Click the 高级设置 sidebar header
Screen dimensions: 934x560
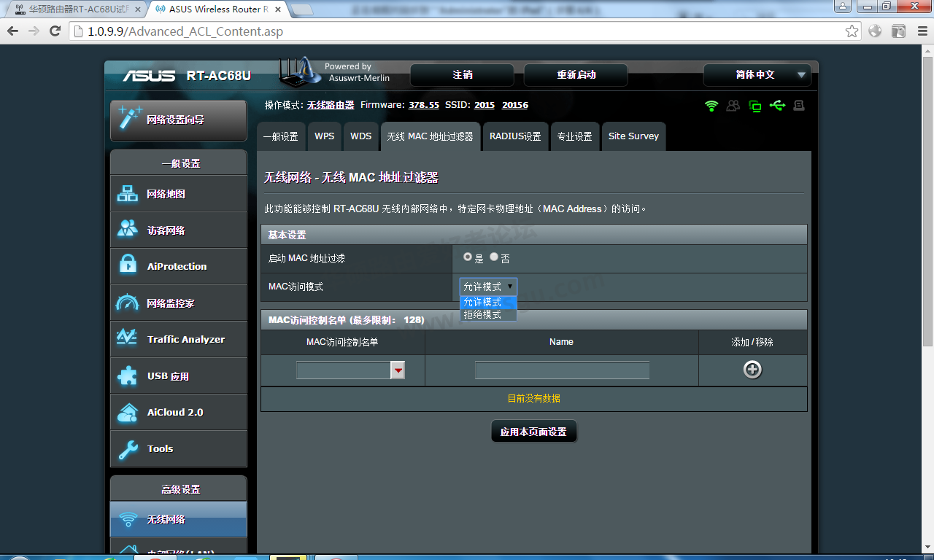[178, 489]
